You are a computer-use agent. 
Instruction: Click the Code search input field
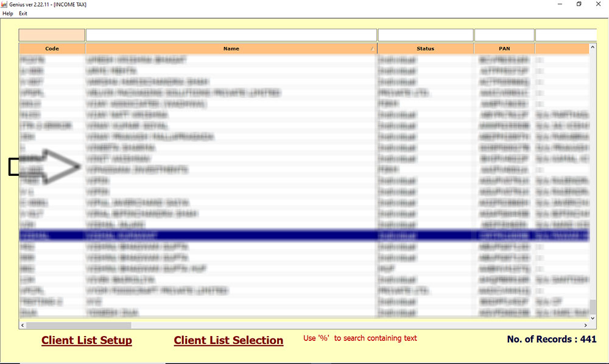click(51, 34)
